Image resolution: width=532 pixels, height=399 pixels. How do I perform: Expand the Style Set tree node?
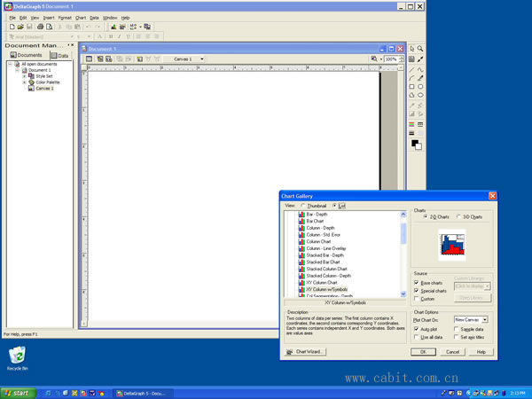[x=24, y=76]
